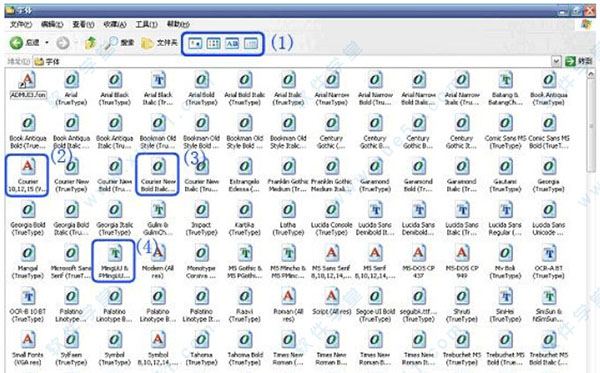The height and width of the screenshot is (373, 600).
Task: Select the MS-DOS CP 949 font
Action: [x=462, y=262]
